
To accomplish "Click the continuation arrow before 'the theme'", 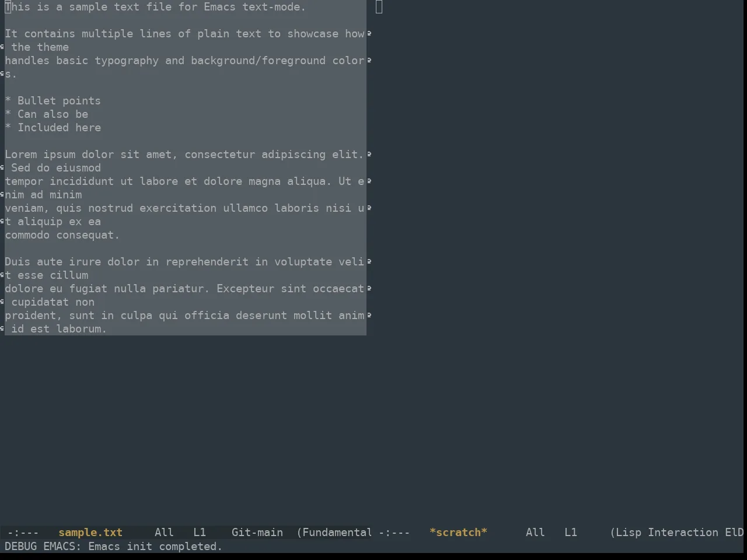I will tap(2, 47).
